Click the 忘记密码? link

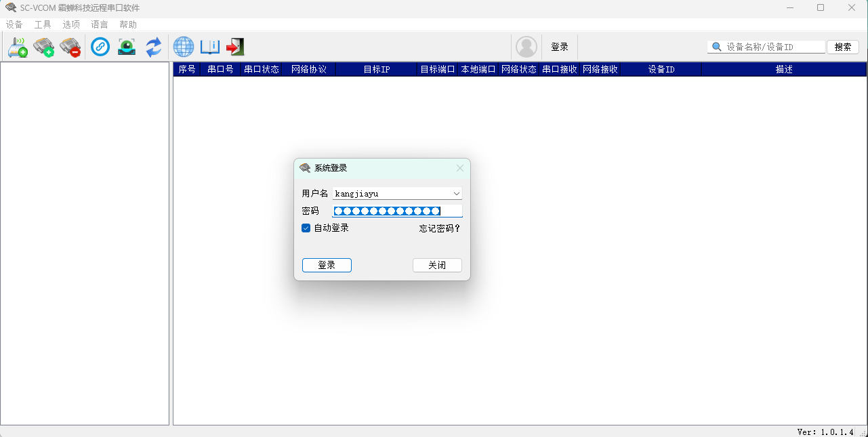click(x=440, y=228)
